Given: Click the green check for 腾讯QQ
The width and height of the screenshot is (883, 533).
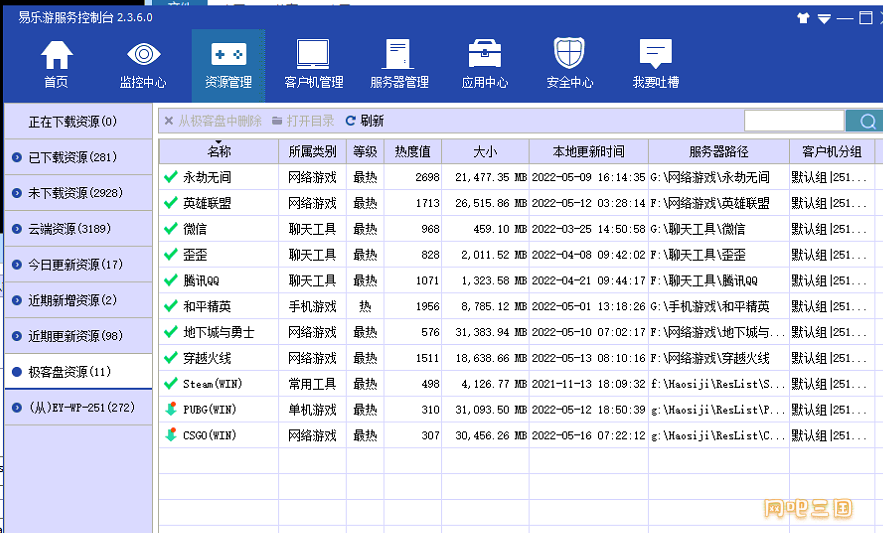Looking at the screenshot, I should tap(171, 280).
